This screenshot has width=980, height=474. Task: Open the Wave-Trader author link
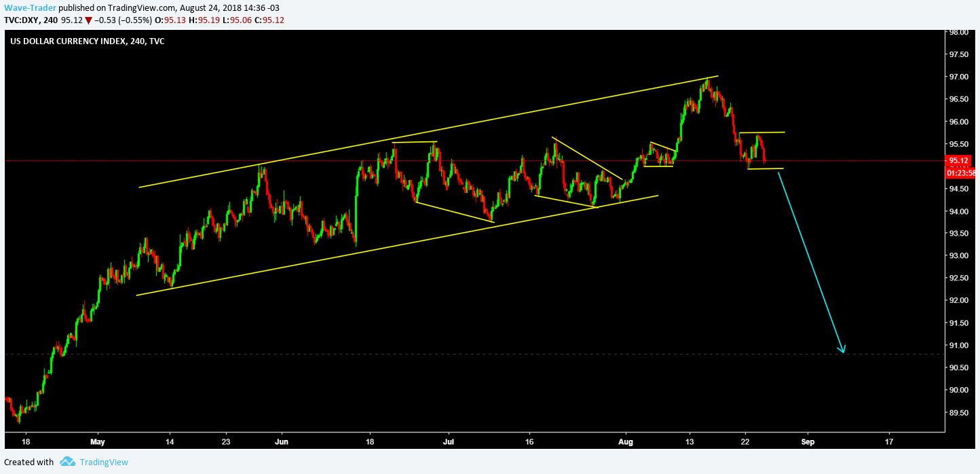(x=29, y=8)
